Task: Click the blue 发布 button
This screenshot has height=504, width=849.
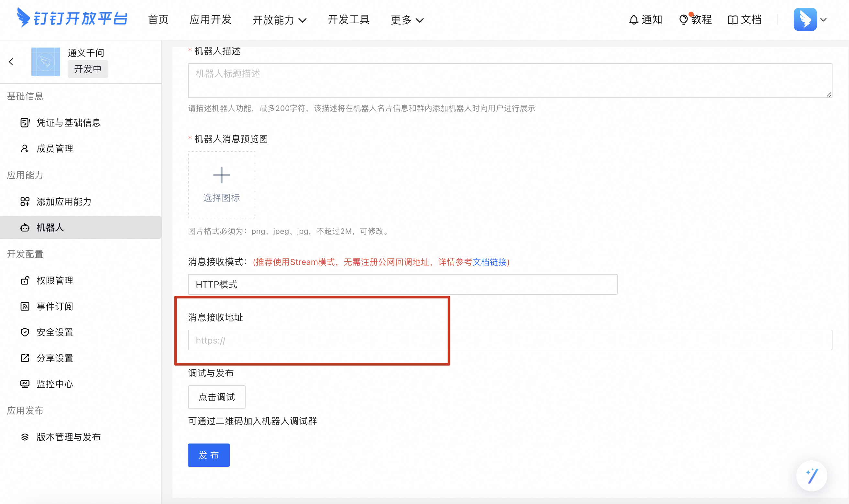Action: [208, 455]
